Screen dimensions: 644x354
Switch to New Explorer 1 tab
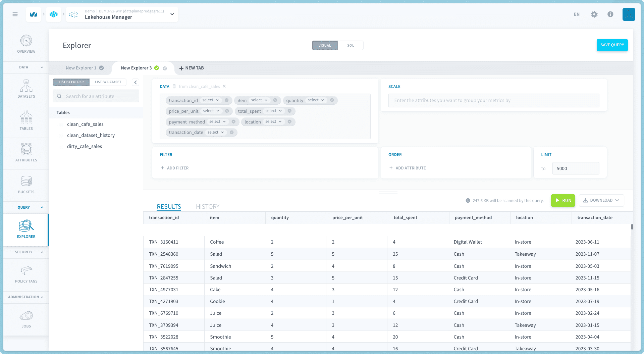pyautogui.click(x=81, y=68)
